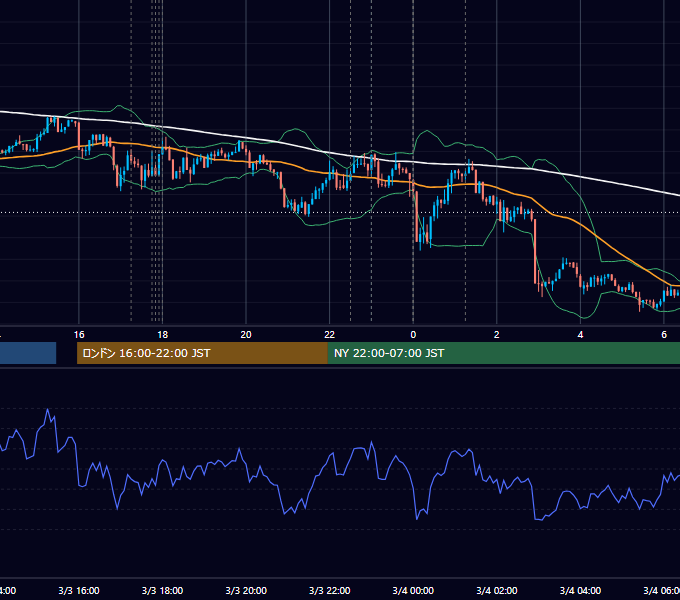Click the 3/4 02:00 time label
680x600 pixels.
497,590
